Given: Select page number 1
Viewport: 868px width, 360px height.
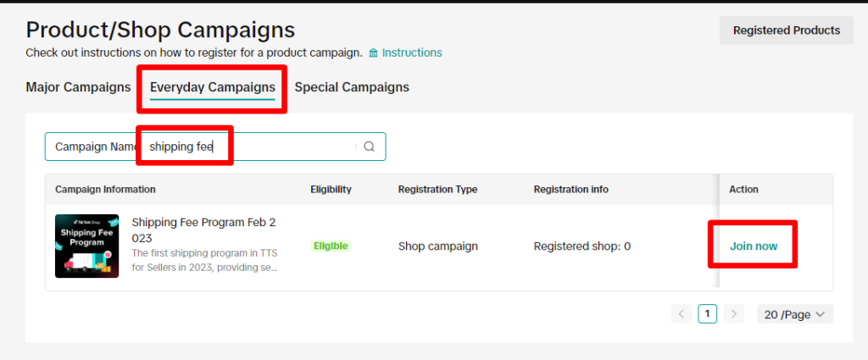Looking at the screenshot, I should click(708, 314).
